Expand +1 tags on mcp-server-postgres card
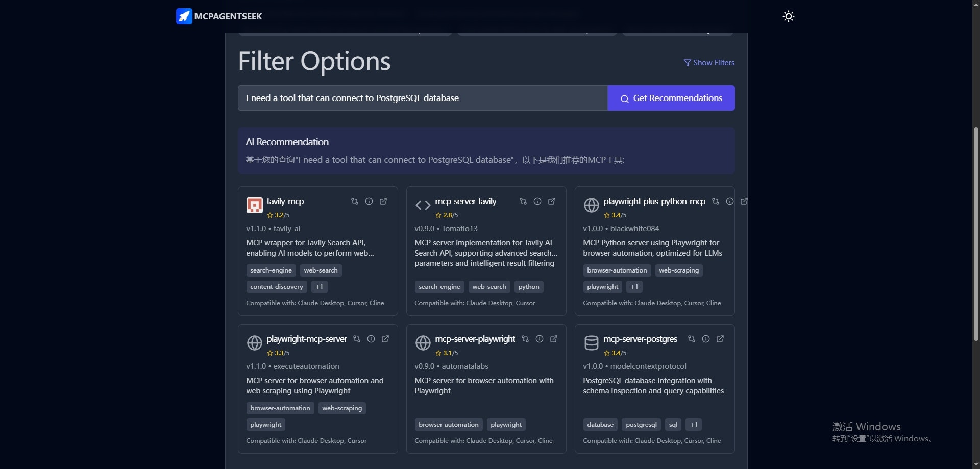Image resolution: width=980 pixels, height=469 pixels. point(694,425)
